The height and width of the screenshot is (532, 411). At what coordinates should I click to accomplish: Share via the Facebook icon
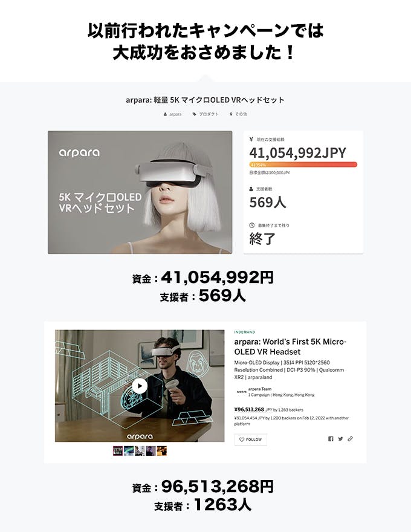(331, 439)
